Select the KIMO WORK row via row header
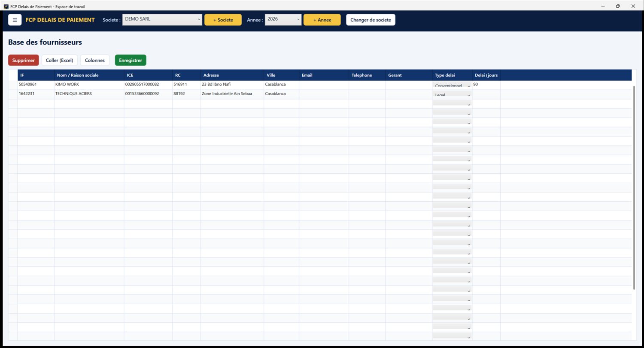The height and width of the screenshot is (348, 644). [x=13, y=85]
